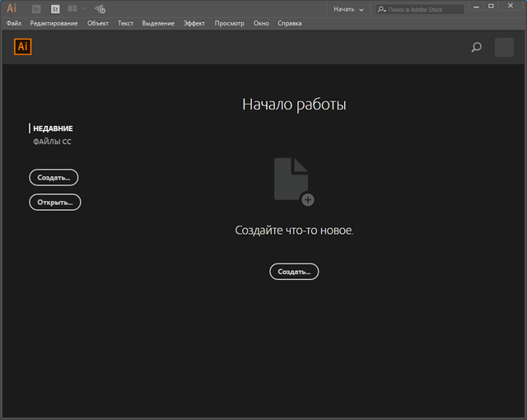Click the new document page icon
527x420 pixels.
[x=293, y=180]
